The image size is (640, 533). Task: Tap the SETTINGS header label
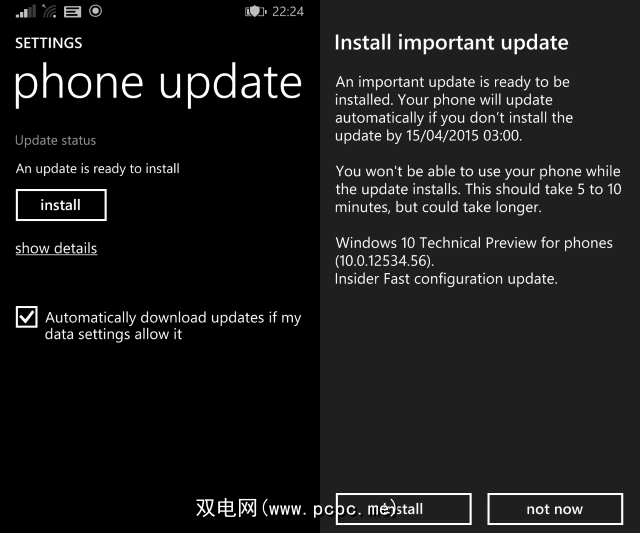pos(49,43)
